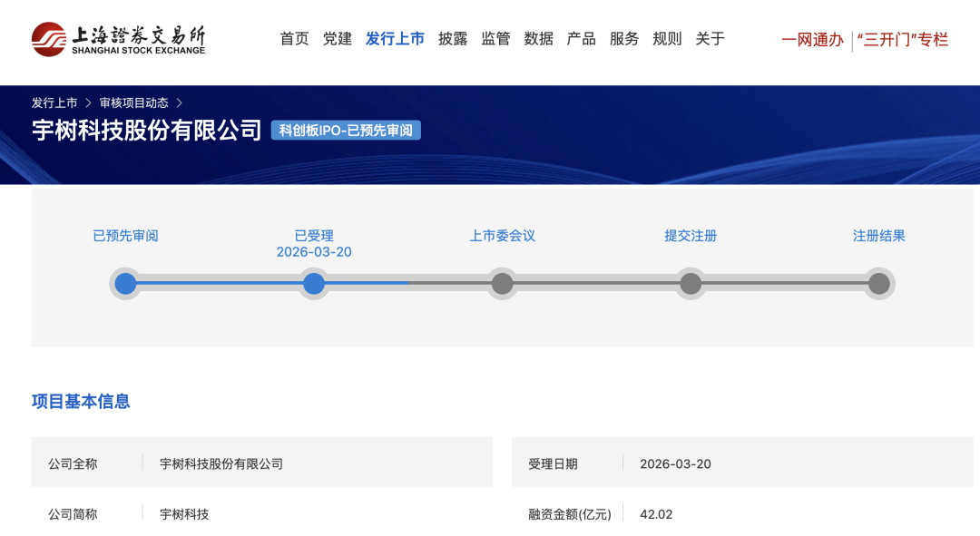Select the 注册结果 timeline node
The height and width of the screenshot is (536, 980).
click(878, 284)
